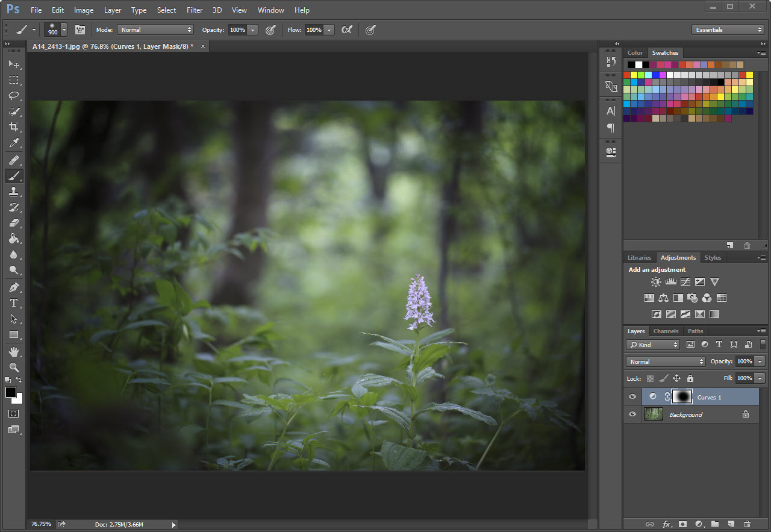Image resolution: width=771 pixels, height=532 pixels.
Task: Open the History panel icon
Action: 611,61
